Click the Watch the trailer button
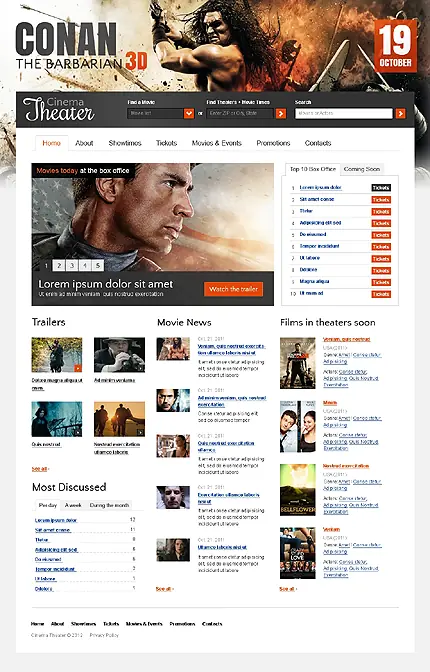 [233, 289]
